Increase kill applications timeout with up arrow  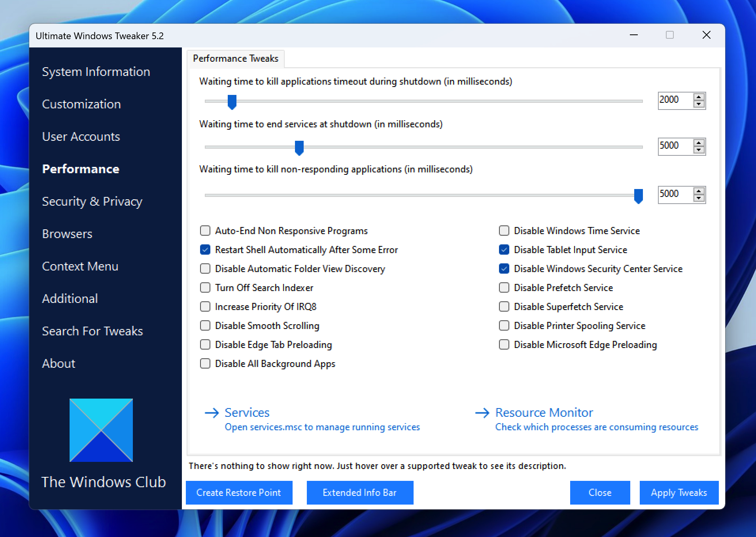pos(699,97)
